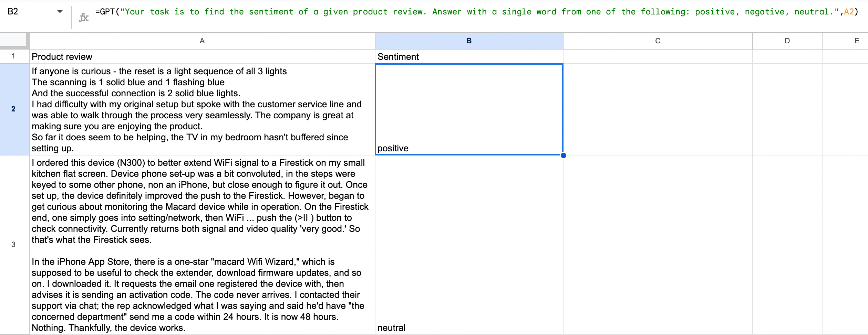Click the "Sentiment" header cell
The width and height of the screenshot is (868, 335).
pyautogui.click(x=469, y=57)
